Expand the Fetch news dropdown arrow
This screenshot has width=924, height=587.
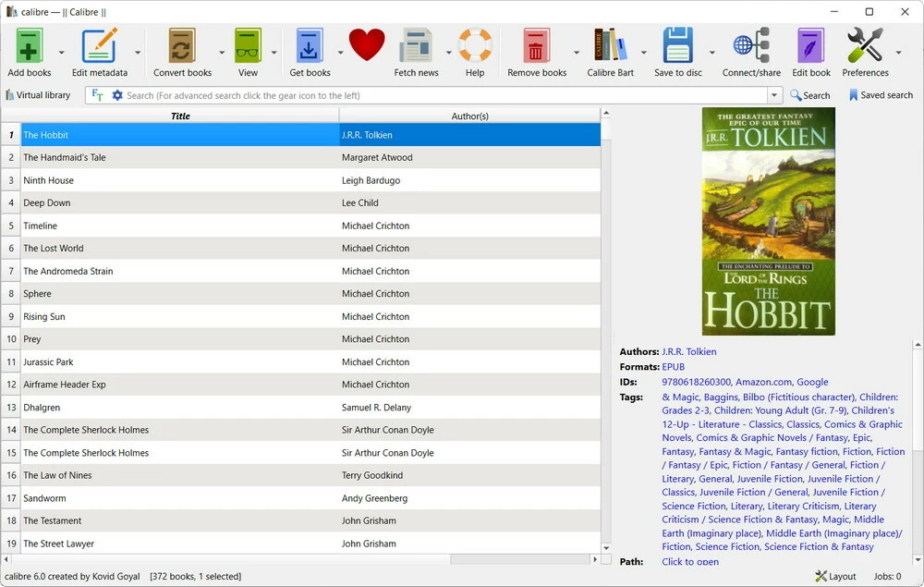448,53
